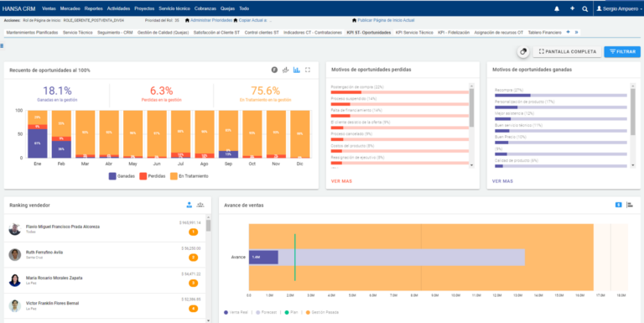644x323 pixels.
Task: Click the home icon before Copiar Actual a
Action: [x=236, y=20]
